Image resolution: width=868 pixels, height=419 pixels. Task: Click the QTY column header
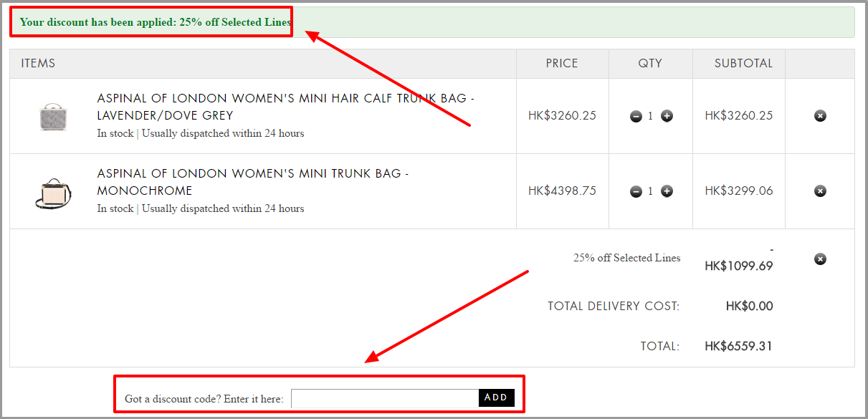[650, 64]
